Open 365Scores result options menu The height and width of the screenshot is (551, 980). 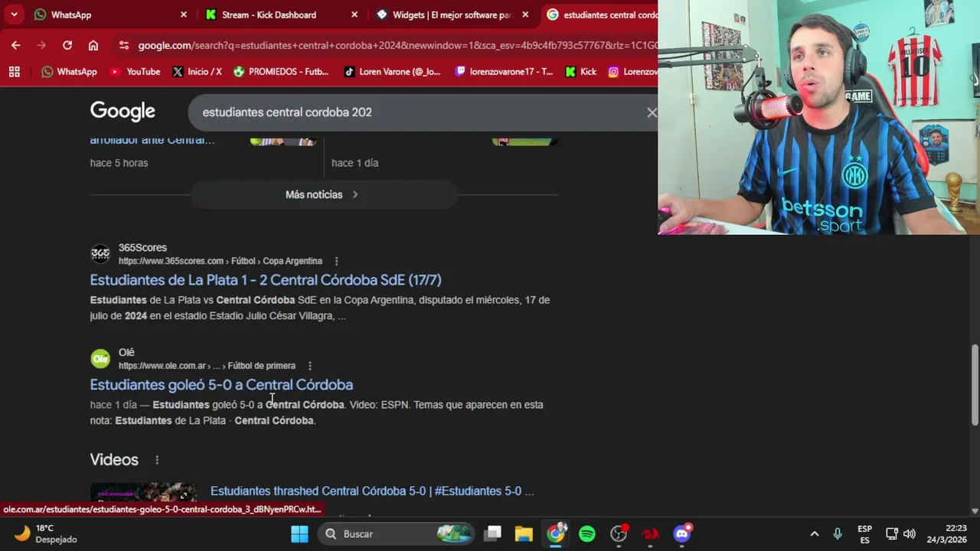(x=336, y=261)
